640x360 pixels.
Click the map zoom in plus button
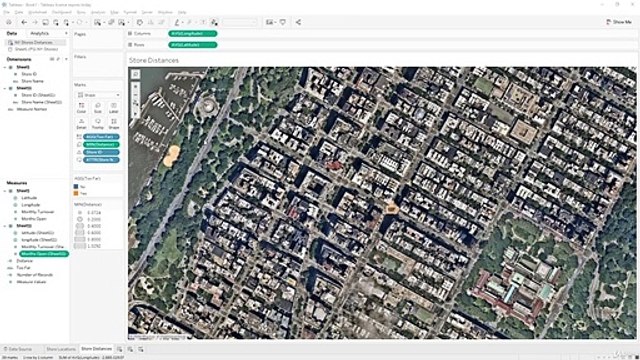tap(136, 87)
